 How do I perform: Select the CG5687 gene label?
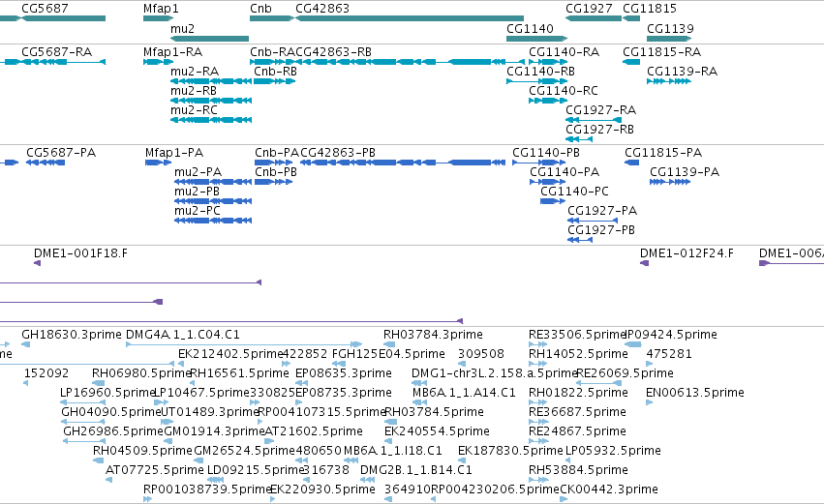pyautogui.click(x=45, y=9)
